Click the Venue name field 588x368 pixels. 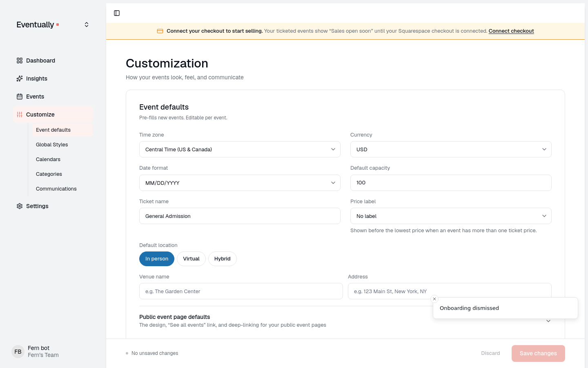(x=241, y=291)
